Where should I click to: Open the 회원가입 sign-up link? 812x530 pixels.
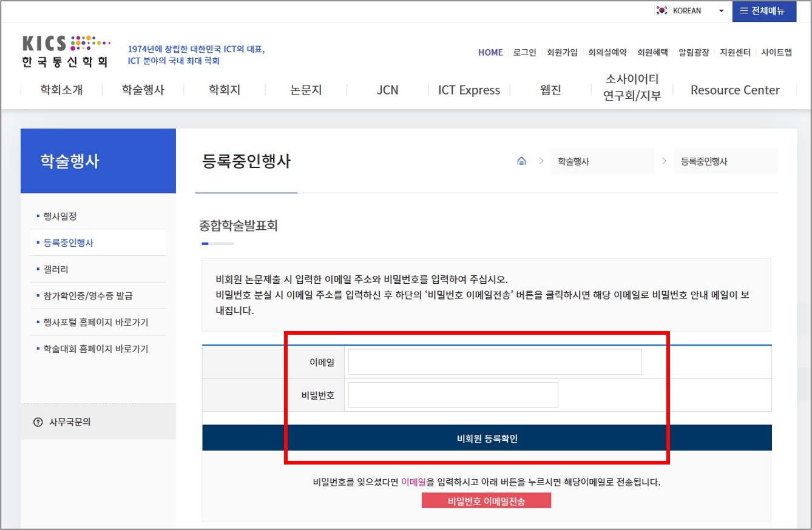[x=562, y=53]
